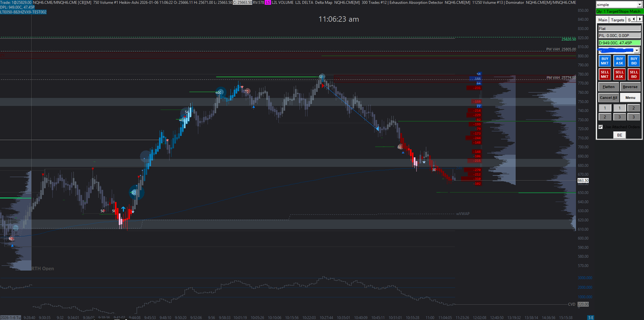Screen dimensions: 644x320
Task: Click the '750 Volume #1 Heikin-Ashi' label
Action: 115,3
